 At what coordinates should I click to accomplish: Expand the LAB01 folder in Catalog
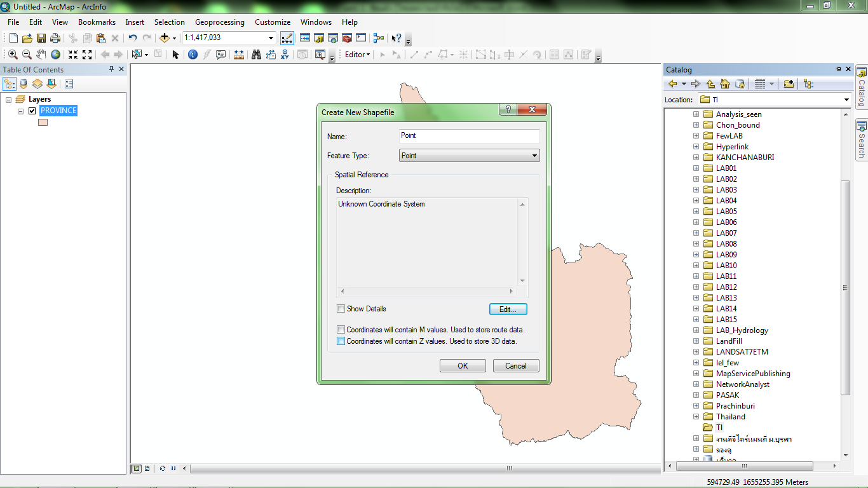[x=696, y=168]
